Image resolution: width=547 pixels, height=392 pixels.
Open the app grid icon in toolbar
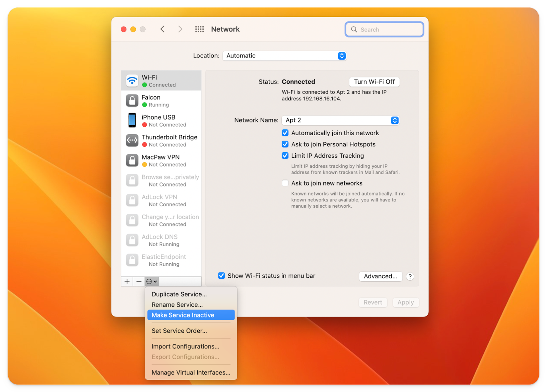point(199,29)
